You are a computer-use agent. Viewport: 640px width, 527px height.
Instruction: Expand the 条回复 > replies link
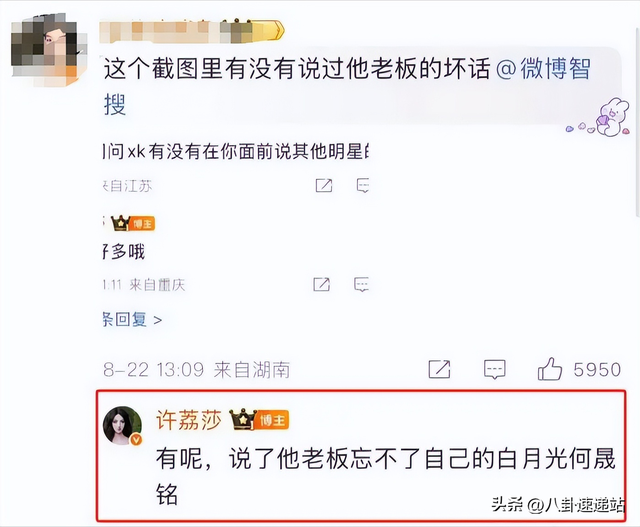click(132, 319)
